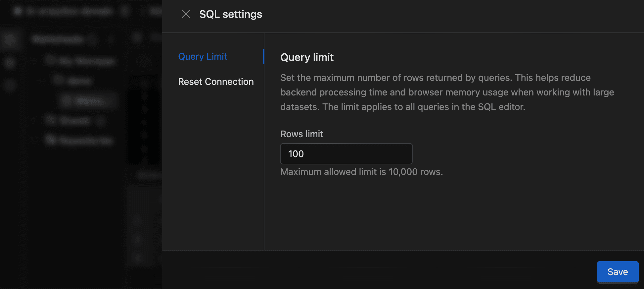Place the cursor in the rows limit box
644x289 pixels.
coord(346,154)
